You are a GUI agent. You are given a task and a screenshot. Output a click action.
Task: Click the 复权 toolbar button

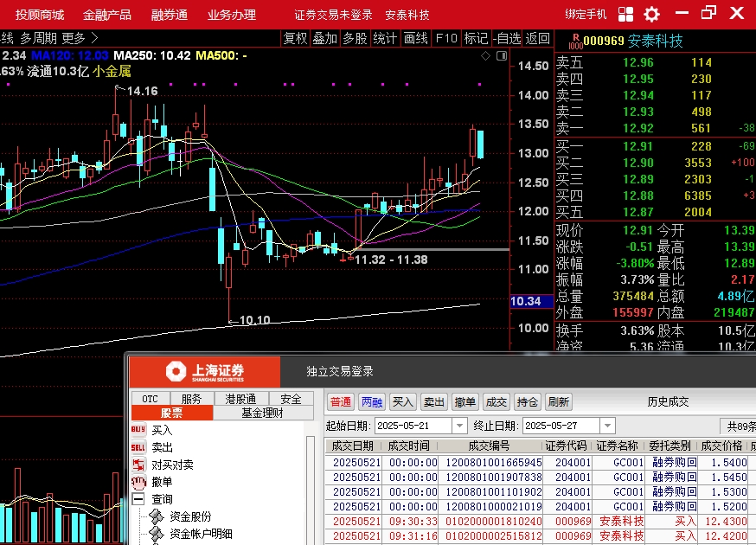tap(295, 38)
